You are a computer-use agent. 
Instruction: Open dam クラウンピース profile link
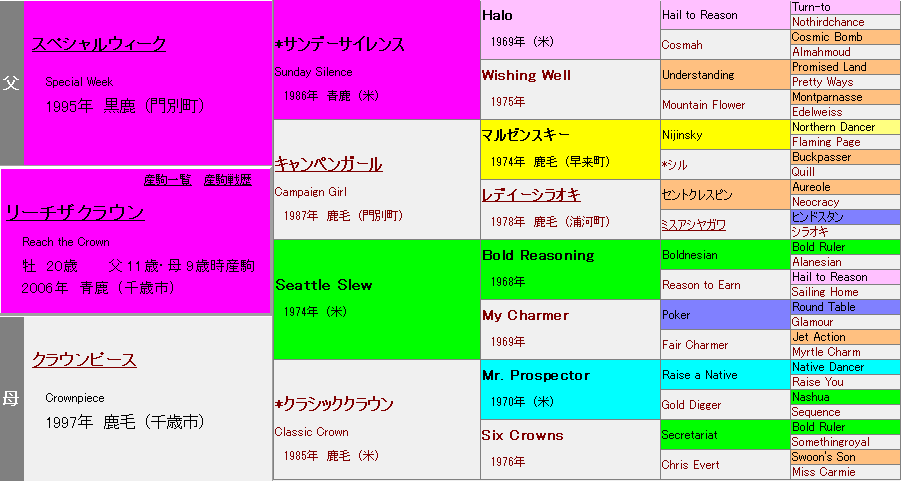coord(84,360)
